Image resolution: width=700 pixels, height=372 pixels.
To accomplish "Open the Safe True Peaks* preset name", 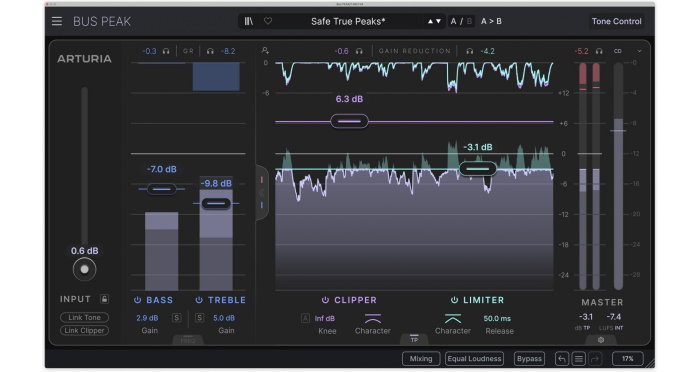I will click(348, 21).
